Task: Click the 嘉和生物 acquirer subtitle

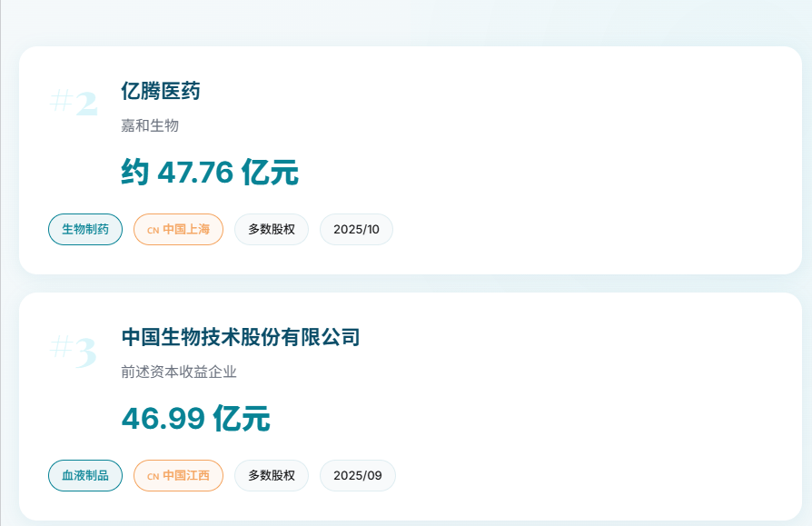Action: pos(150,125)
